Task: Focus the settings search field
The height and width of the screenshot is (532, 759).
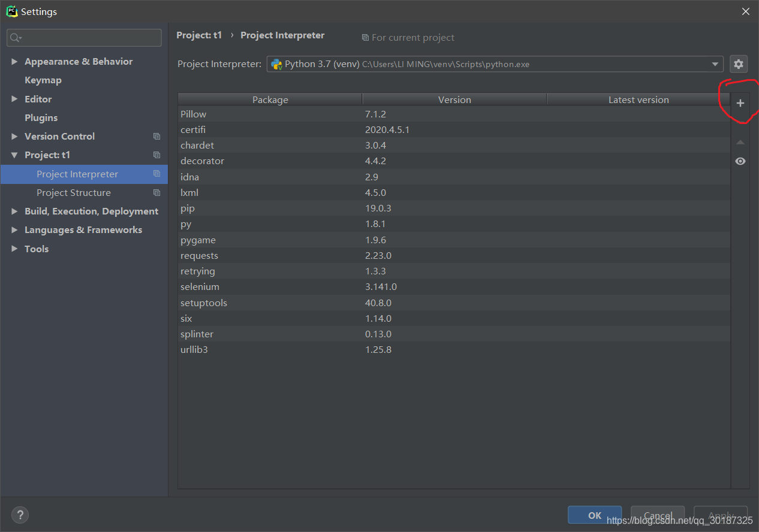Action: pos(84,38)
